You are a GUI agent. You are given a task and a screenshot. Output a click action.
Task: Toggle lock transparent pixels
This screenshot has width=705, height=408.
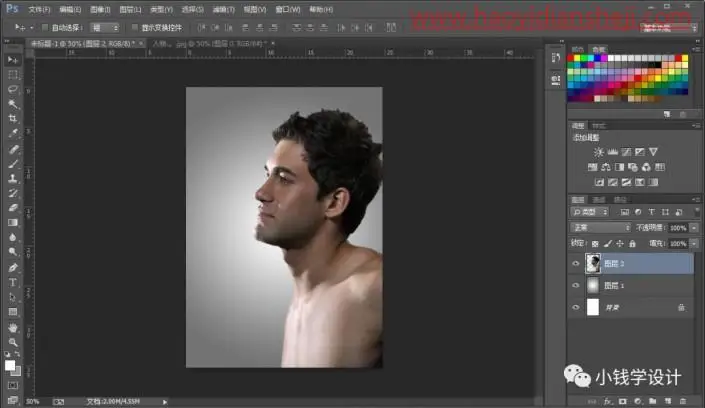click(x=595, y=244)
